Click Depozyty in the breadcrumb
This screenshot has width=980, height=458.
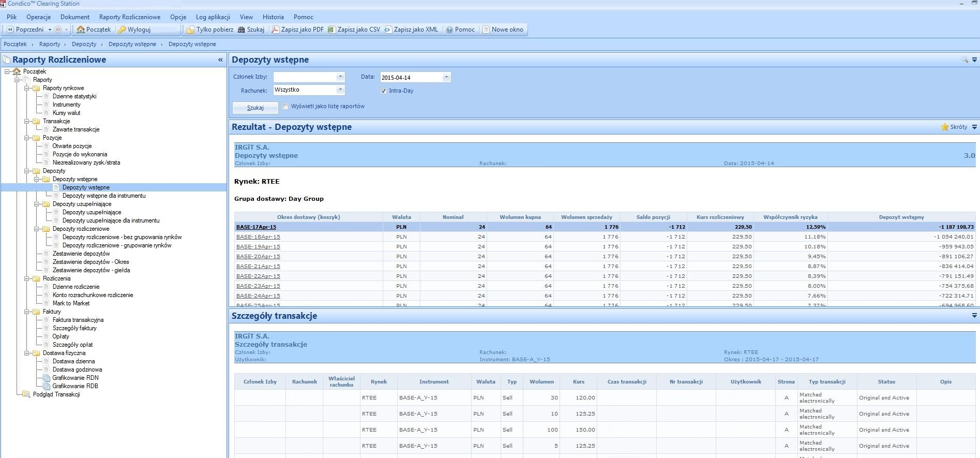point(84,44)
